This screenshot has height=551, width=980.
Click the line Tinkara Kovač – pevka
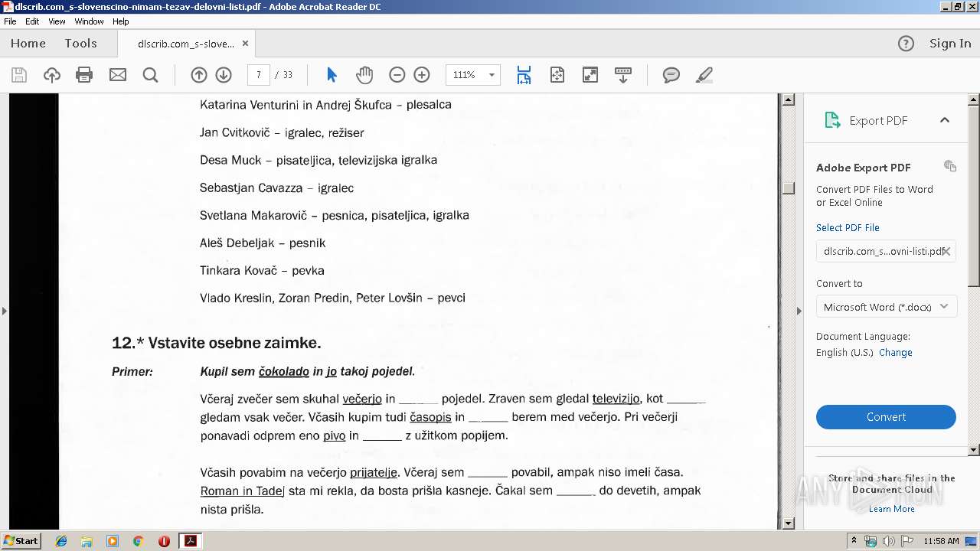pyautogui.click(x=262, y=270)
